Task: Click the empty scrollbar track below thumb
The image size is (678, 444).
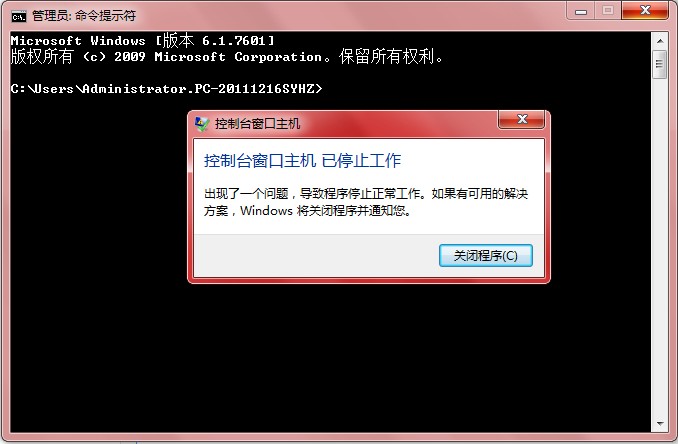Action: 660,246
